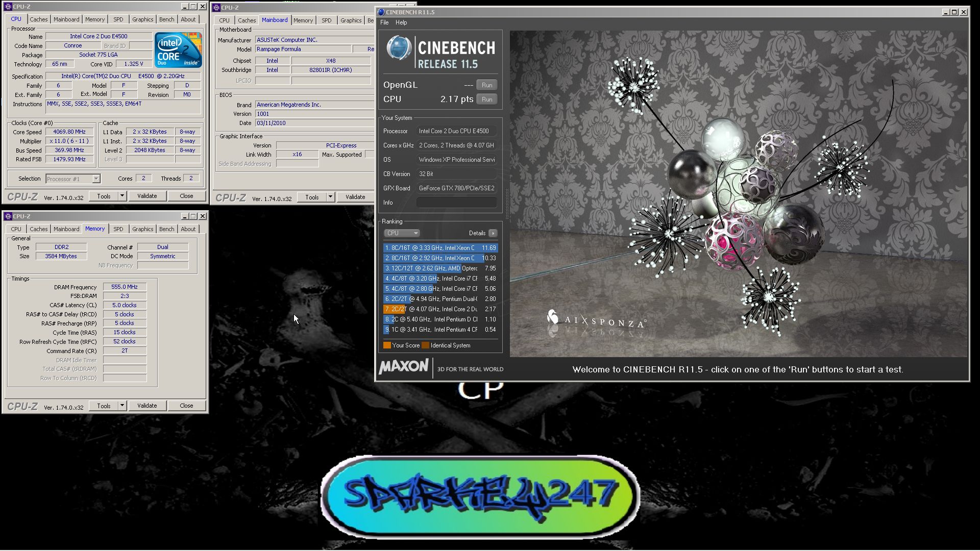Click Validate in Mainboard window
Image resolution: width=980 pixels, height=551 pixels.
(x=355, y=197)
